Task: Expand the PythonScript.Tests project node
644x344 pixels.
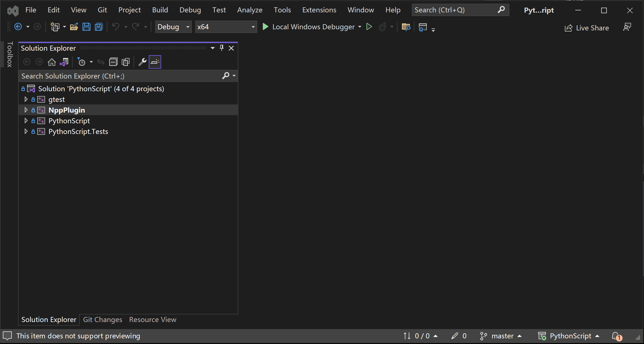Action: pyautogui.click(x=26, y=131)
